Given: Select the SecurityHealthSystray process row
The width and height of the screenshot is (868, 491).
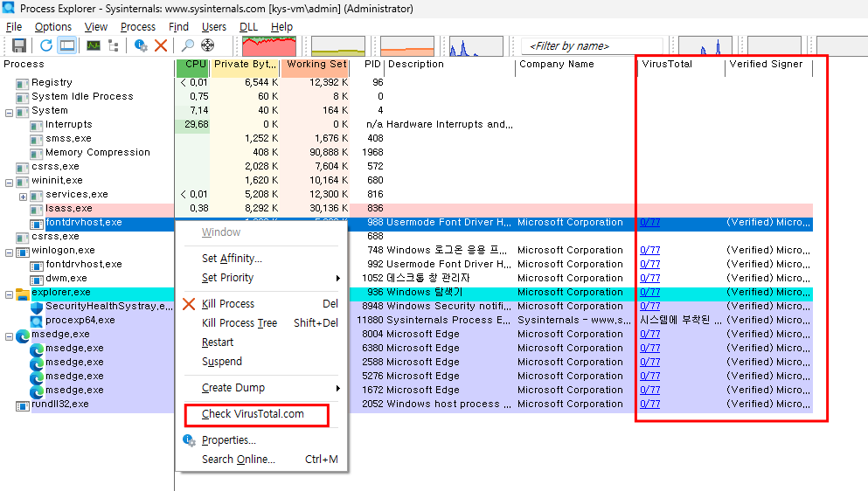Looking at the screenshot, I should coord(406,307).
